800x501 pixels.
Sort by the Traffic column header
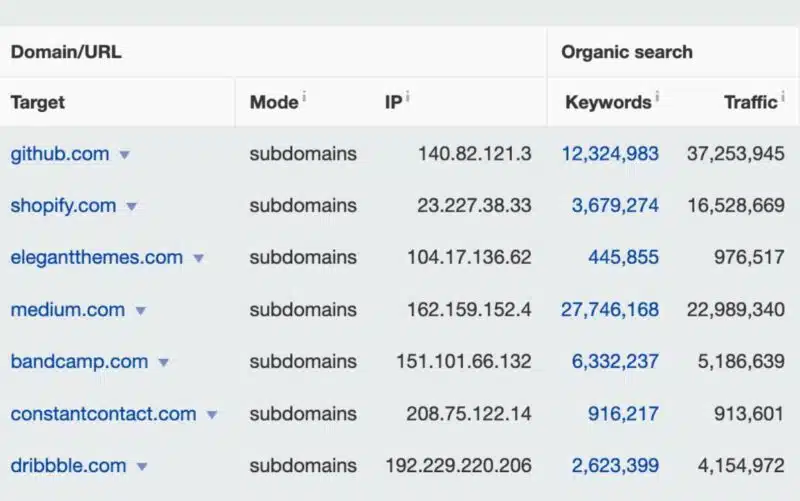click(749, 102)
